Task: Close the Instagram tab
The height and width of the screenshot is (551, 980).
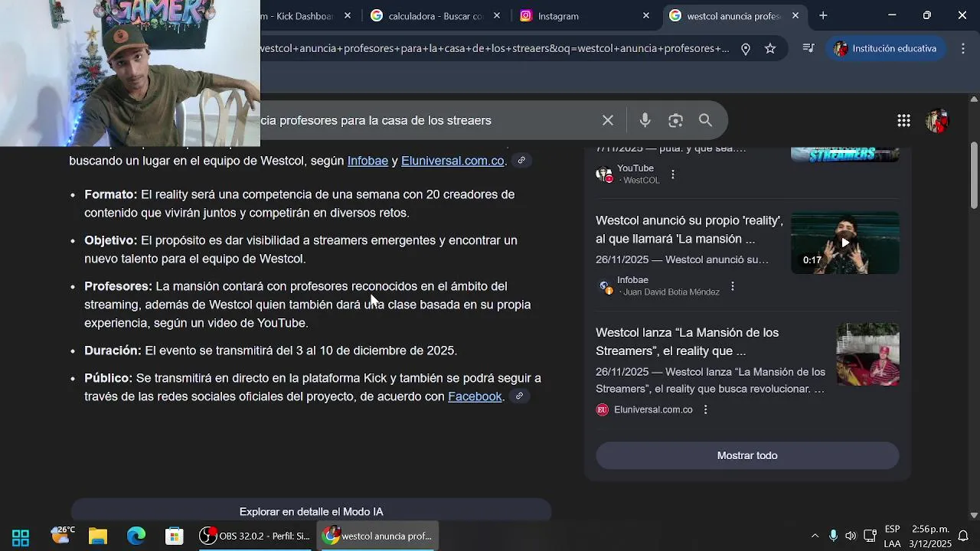Action: [x=646, y=15]
